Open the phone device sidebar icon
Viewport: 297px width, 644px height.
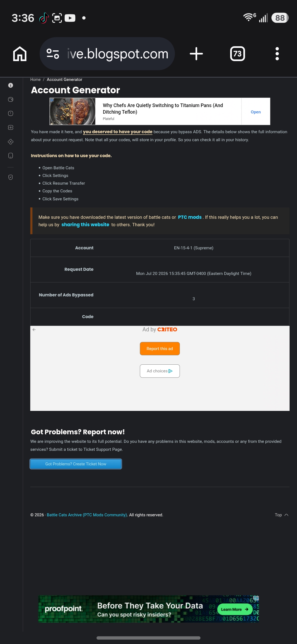point(11,156)
